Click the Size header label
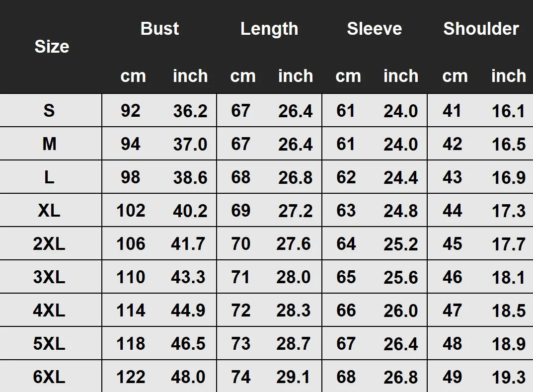 [52, 47]
